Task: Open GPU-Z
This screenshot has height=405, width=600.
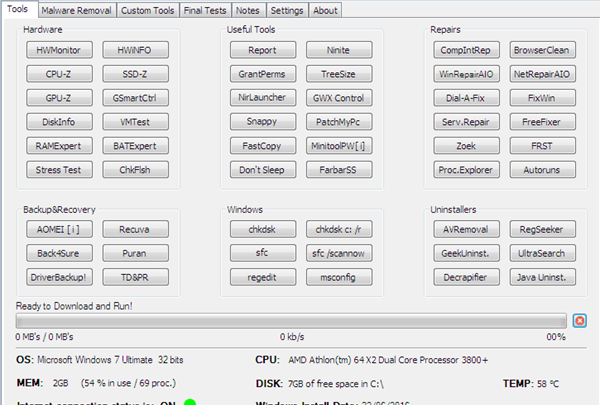Action: coord(59,98)
